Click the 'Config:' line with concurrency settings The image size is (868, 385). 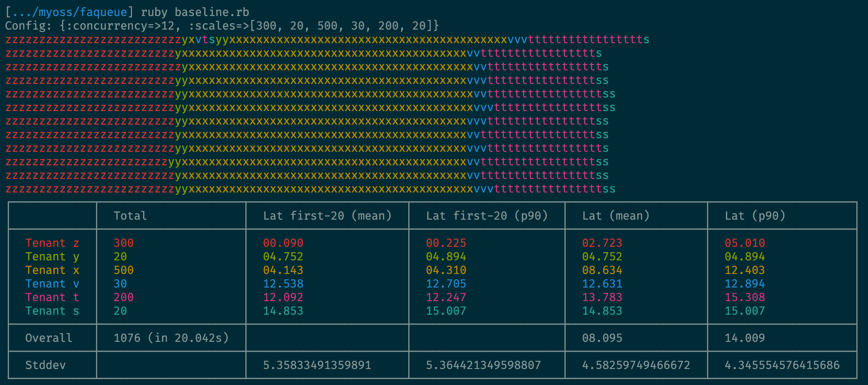[x=222, y=26]
